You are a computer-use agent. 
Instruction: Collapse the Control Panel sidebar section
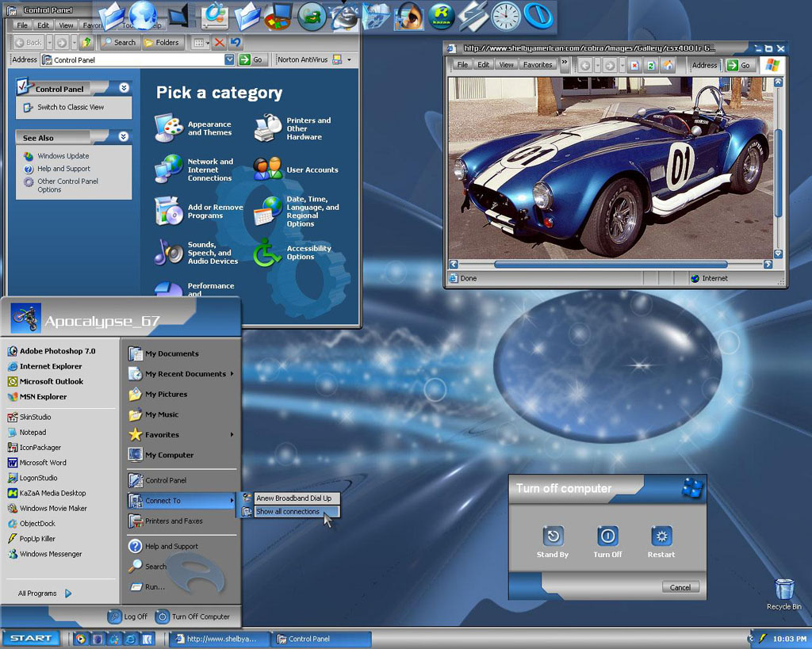pyautogui.click(x=124, y=88)
